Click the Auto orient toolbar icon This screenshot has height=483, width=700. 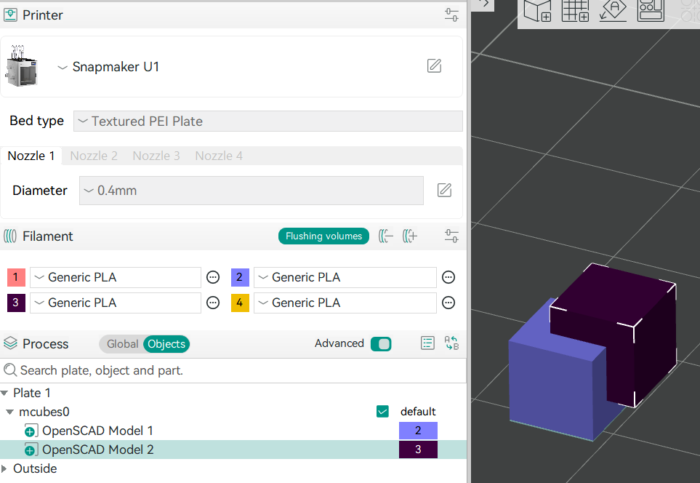tap(613, 11)
